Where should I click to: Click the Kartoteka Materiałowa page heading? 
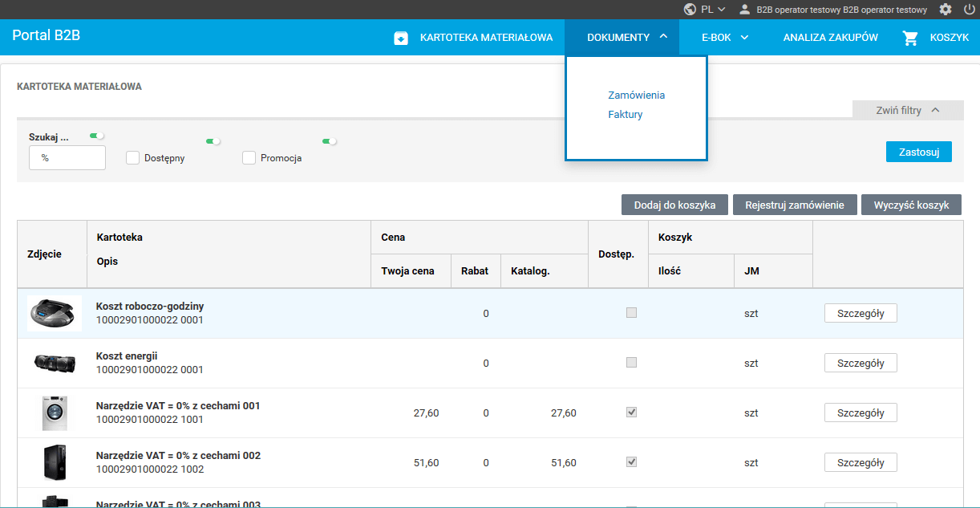pos(79,87)
